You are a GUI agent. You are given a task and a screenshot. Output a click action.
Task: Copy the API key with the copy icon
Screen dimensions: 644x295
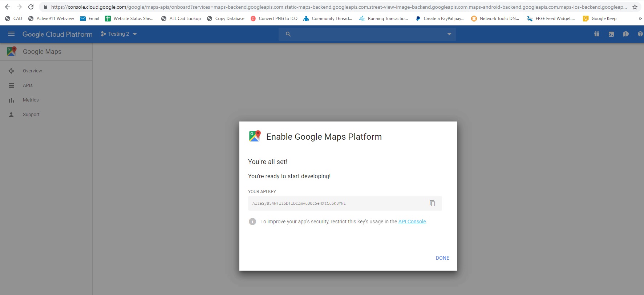point(432,203)
